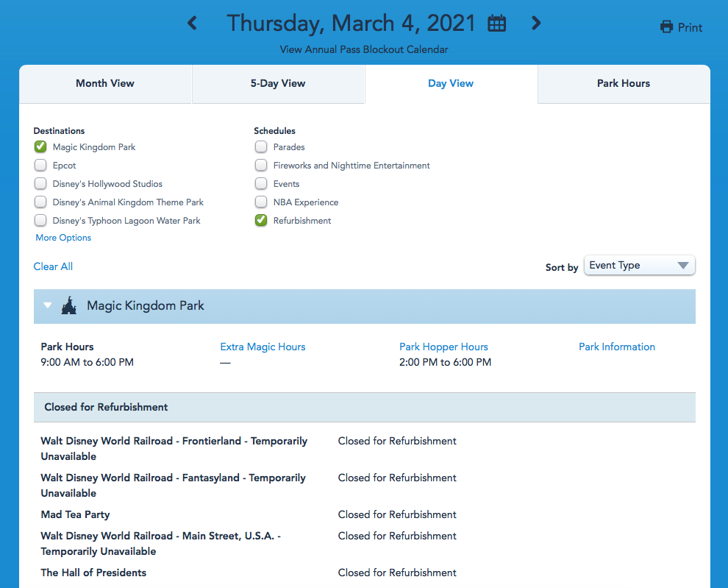Go to next day with right arrow
Viewport: 728px width, 588px height.
[536, 24]
